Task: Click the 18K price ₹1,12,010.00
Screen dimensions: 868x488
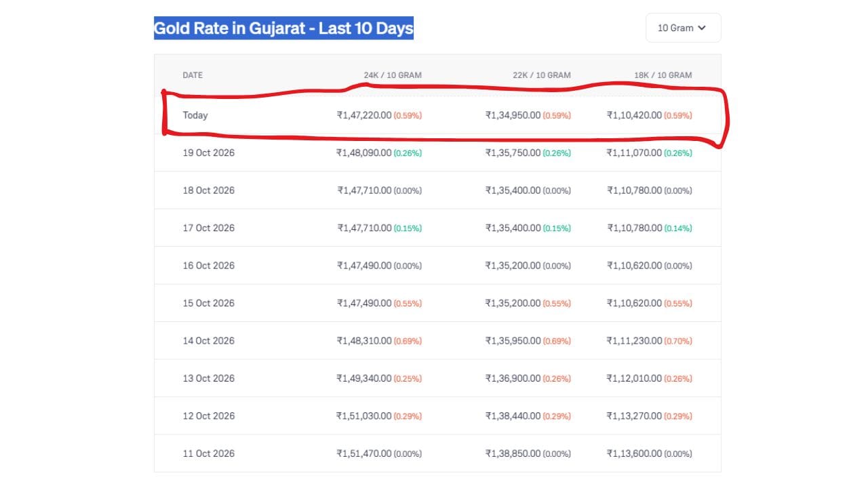Action: pos(635,378)
